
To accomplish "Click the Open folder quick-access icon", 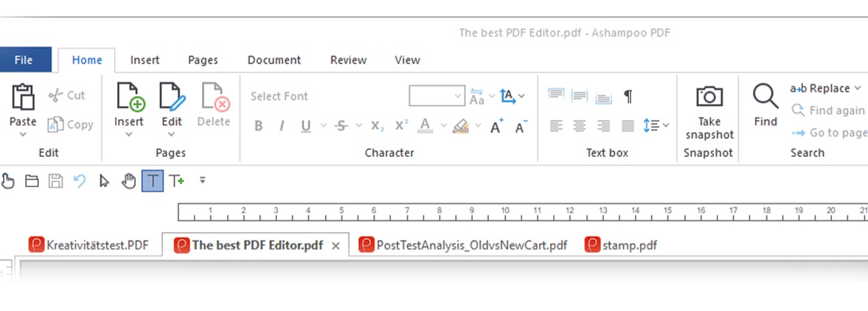I will (x=32, y=181).
